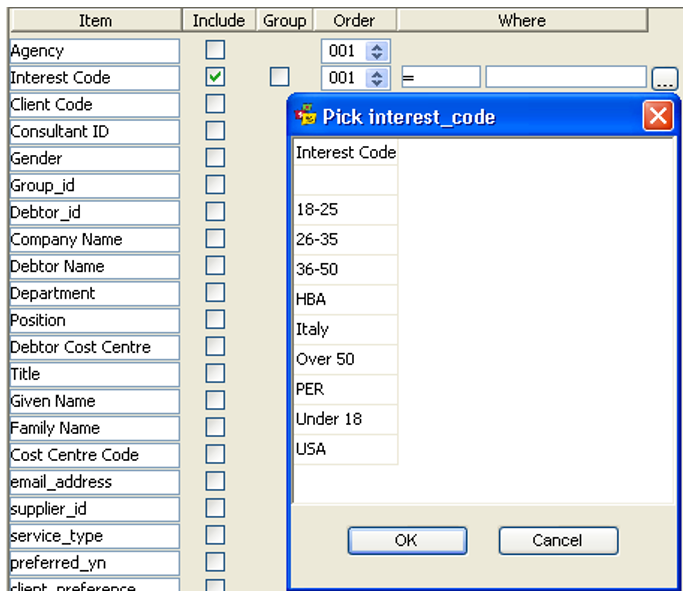Check Include for Debtor Cost Centre
The image size is (688, 598).
click(x=215, y=346)
